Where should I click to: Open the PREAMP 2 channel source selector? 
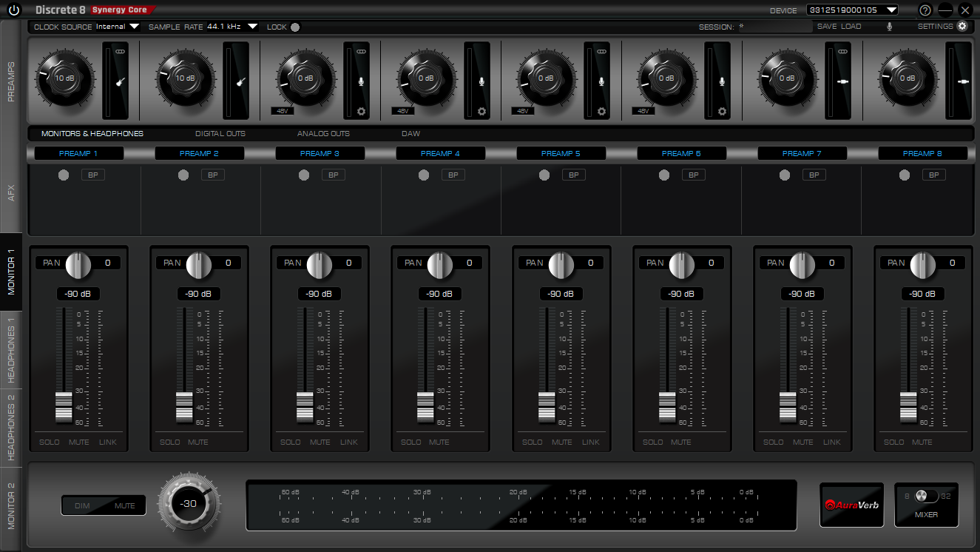(x=200, y=153)
